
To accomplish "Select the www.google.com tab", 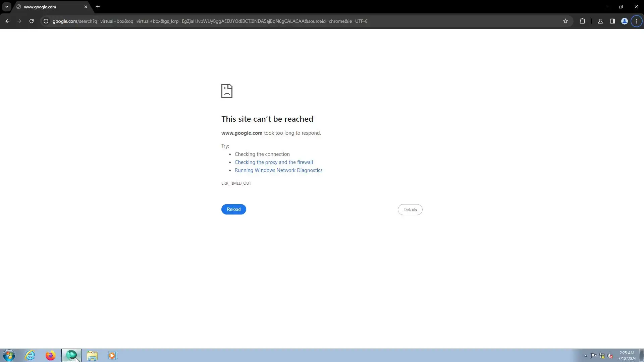I will 47,7.
